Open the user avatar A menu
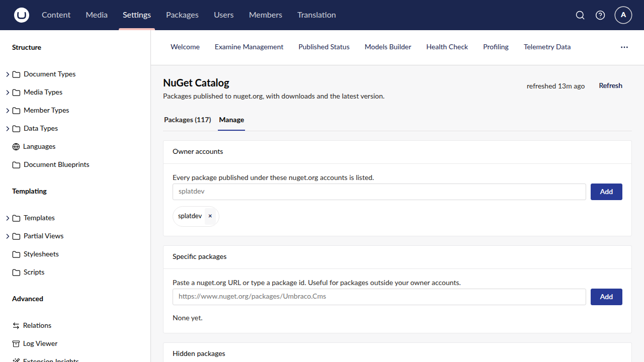This screenshot has width=644, height=362. (623, 15)
